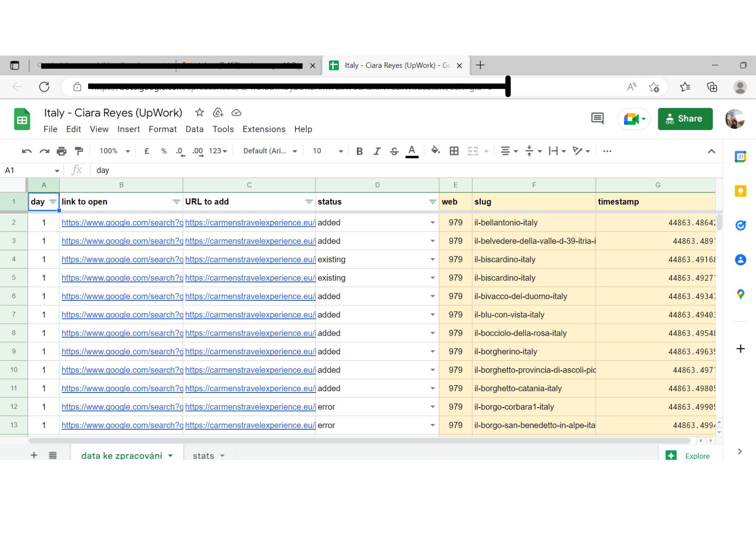Open the text color picker
Viewport: 756px width, 536px height.
pyautogui.click(x=412, y=151)
